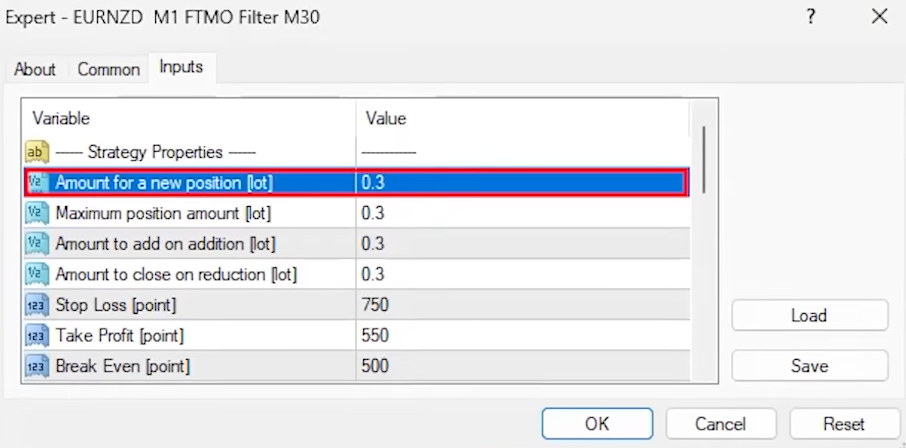This screenshot has width=906, height=448.
Task: Reset all input values
Action: [843, 423]
